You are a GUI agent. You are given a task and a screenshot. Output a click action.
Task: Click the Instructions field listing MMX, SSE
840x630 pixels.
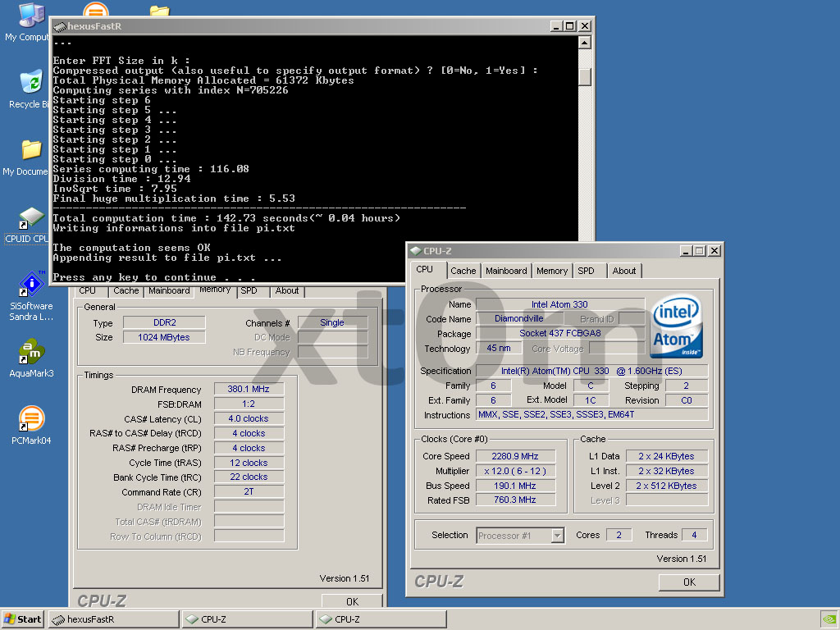click(592, 414)
